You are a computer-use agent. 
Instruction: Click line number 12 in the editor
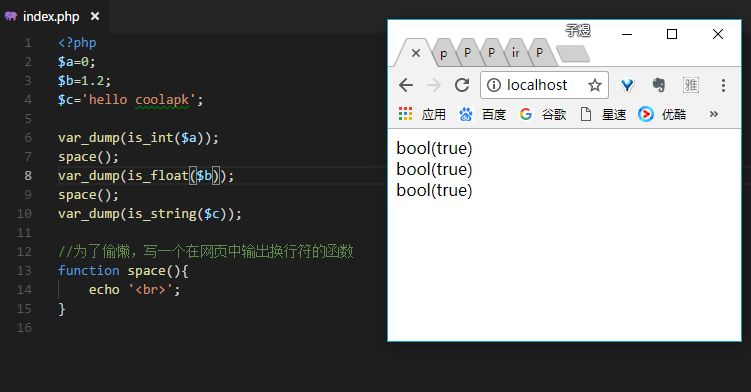click(24, 252)
